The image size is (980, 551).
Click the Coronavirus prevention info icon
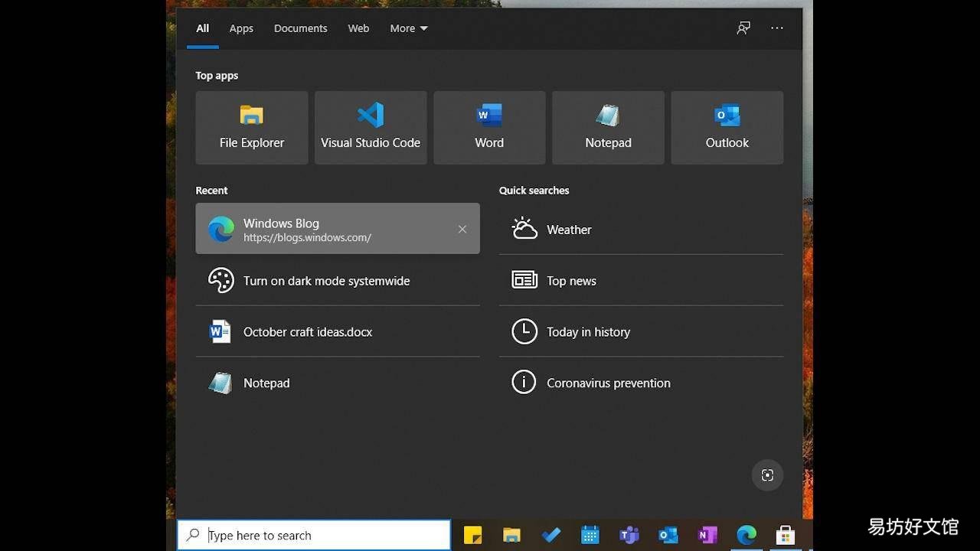click(x=524, y=383)
